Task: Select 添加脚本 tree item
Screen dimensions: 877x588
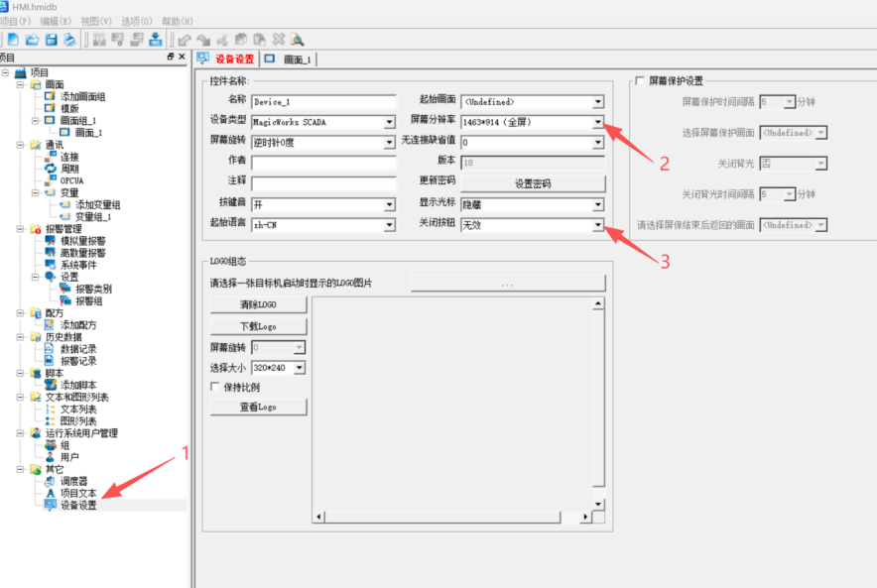Action: pos(78,385)
